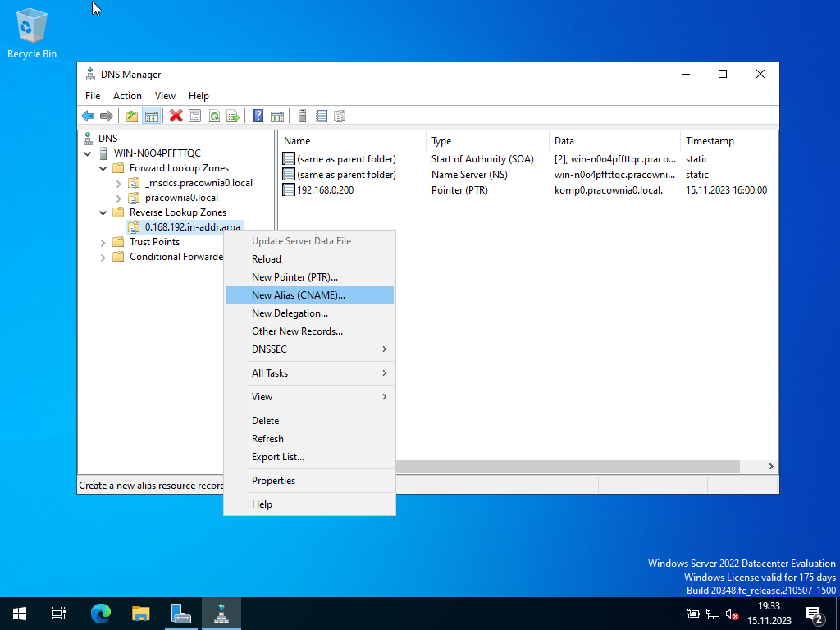The width and height of the screenshot is (840, 630).
Task: Choose Properties from context menu
Action: (x=309, y=481)
